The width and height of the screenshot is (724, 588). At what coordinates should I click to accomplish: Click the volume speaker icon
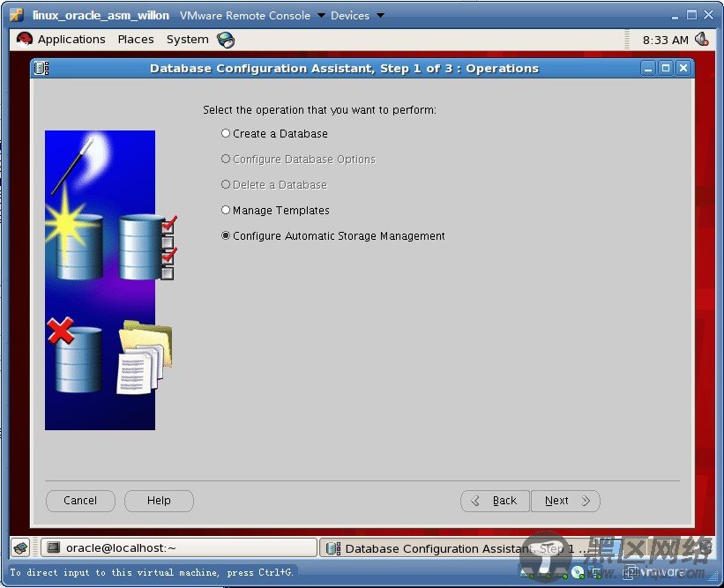point(702,40)
